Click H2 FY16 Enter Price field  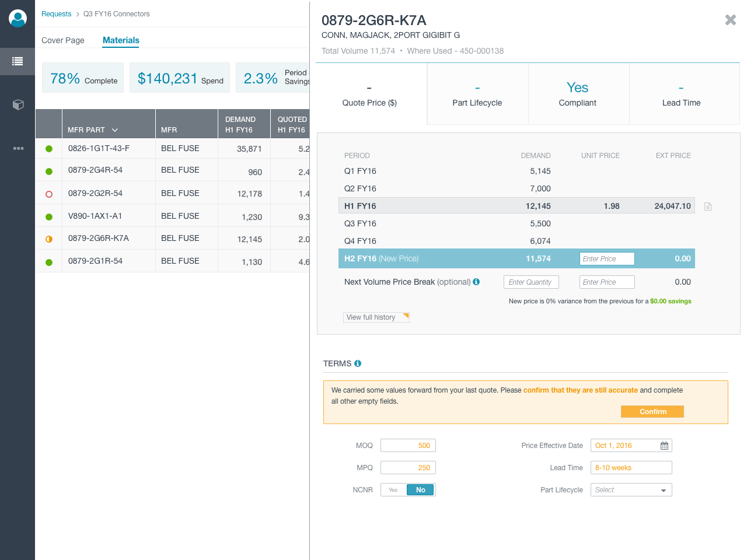(x=606, y=259)
